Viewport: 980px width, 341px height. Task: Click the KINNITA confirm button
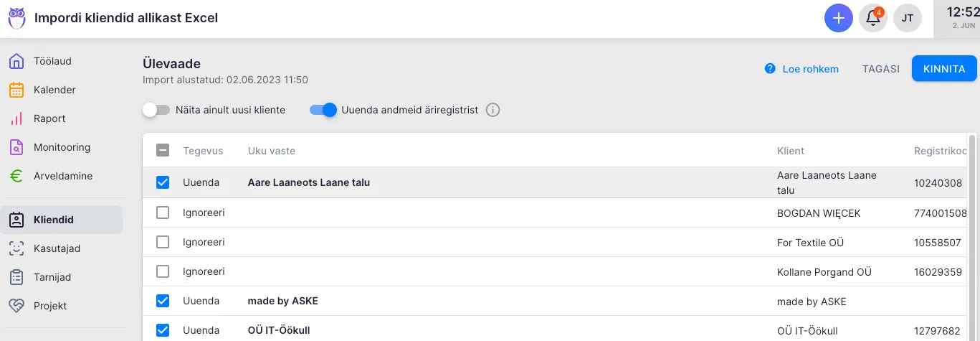point(943,69)
